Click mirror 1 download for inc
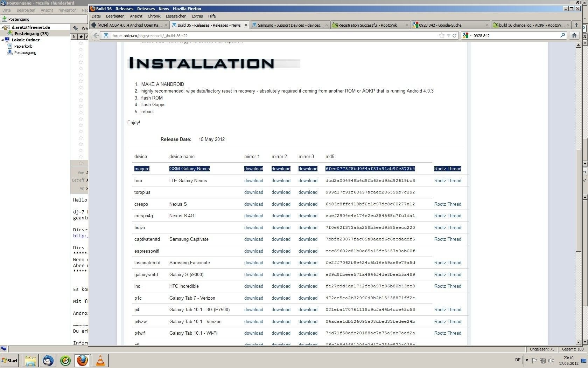Viewport: 588px width, 368px height. 254,286
